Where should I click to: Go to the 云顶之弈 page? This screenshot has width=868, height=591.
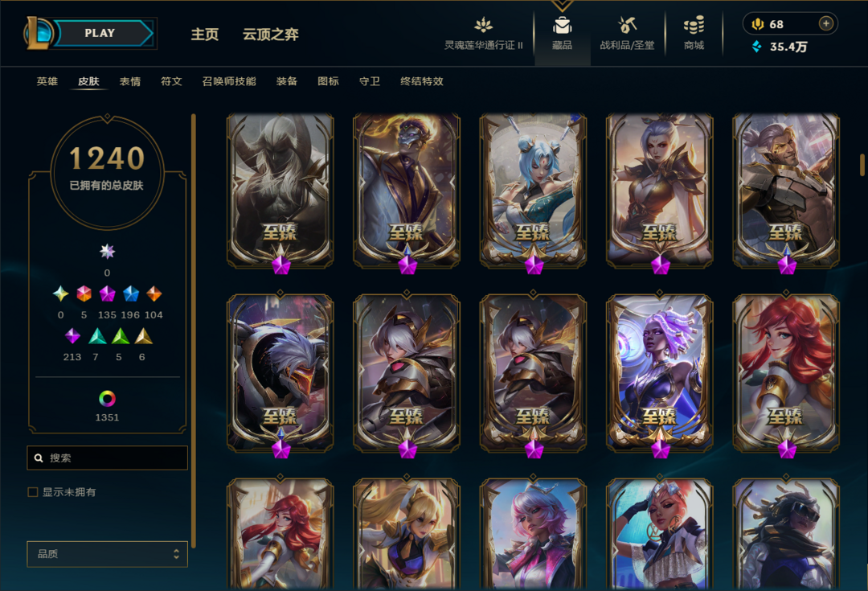(271, 35)
